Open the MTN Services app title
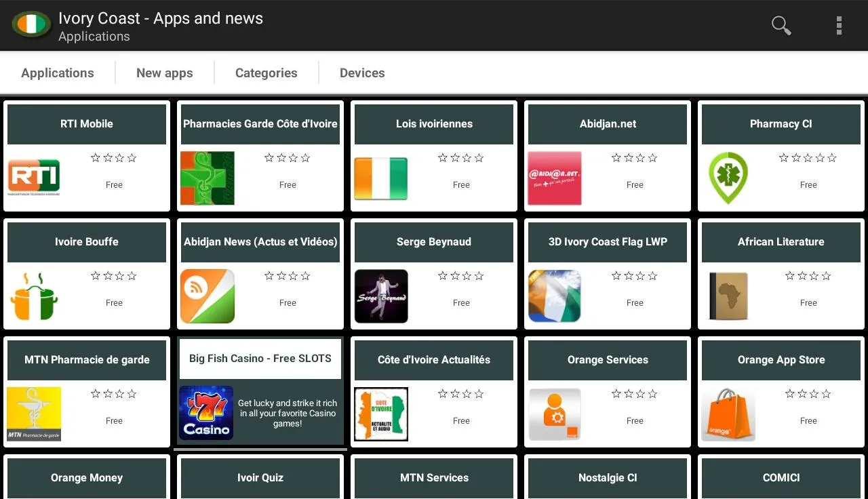Screen dimensions: 868x499 click(x=434, y=478)
